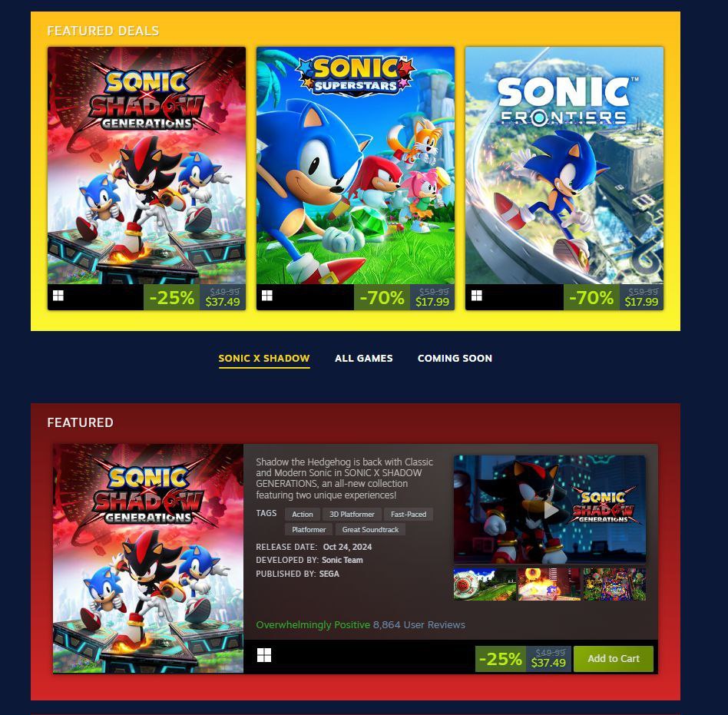This screenshot has height=715, width=728.
Task: Click Windows icon under Sonic Superstars deal
Action: click(267, 296)
